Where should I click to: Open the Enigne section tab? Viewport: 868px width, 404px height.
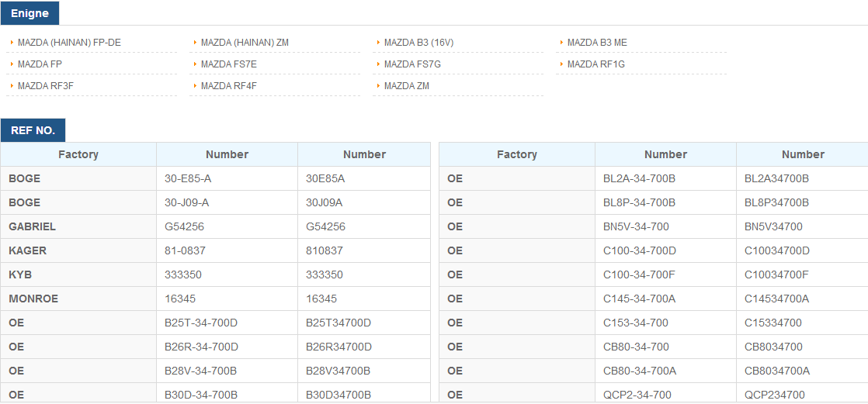[x=30, y=13]
